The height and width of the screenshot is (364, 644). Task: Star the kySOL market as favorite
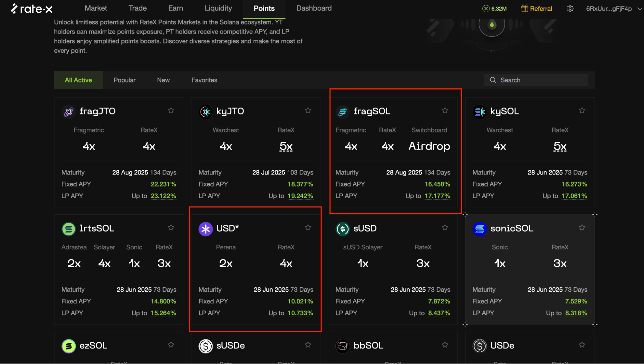pyautogui.click(x=582, y=110)
